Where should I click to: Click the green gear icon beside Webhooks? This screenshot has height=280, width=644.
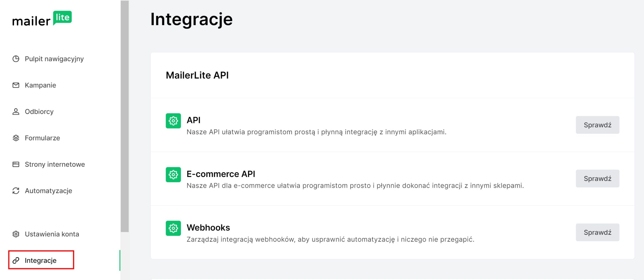point(173,228)
